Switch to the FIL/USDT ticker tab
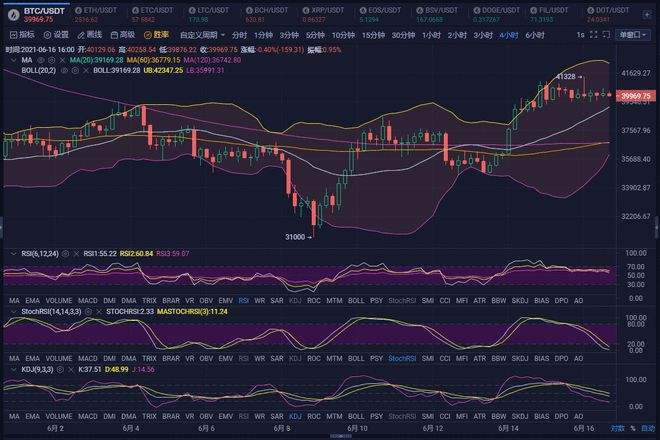 (x=551, y=15)
